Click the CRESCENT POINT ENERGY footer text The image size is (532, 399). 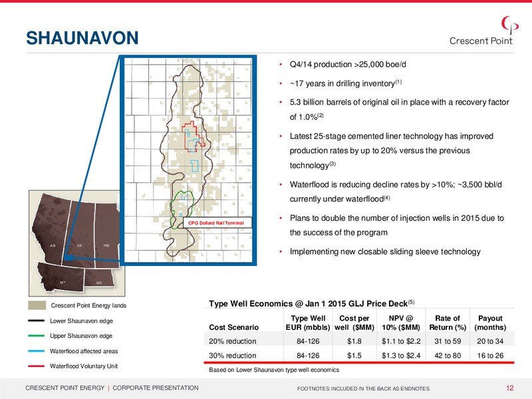pyautogui.click(x=65, y=388)
